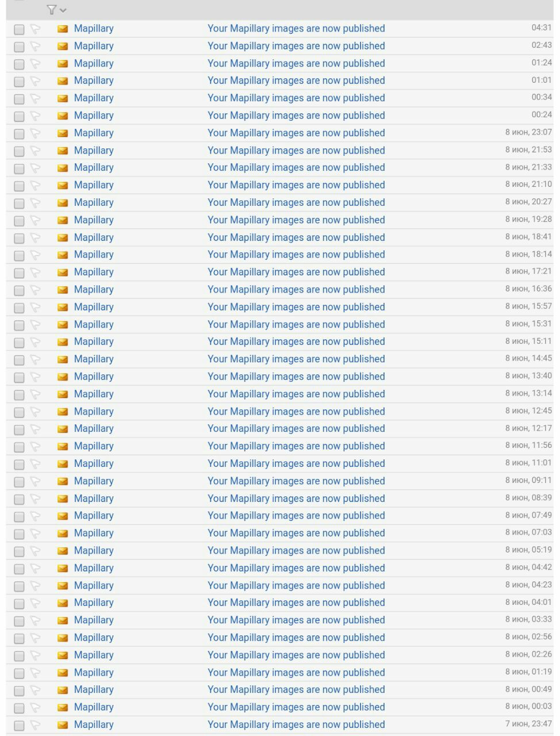Flag the 8 июн, 18:41 email
Image resolution: width=560 pixels, height=736 pixels.
(x=36, y=237)
